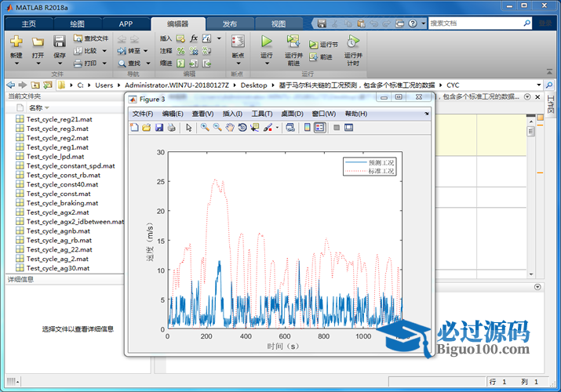Click the search documentation field
This screenshot has height=392, width=561.
(475, 24)
